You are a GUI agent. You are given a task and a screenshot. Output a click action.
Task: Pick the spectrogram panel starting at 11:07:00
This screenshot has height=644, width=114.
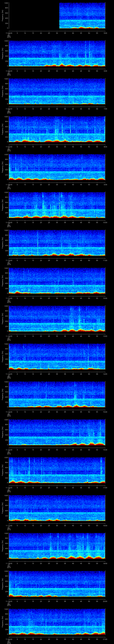(57, 129)
